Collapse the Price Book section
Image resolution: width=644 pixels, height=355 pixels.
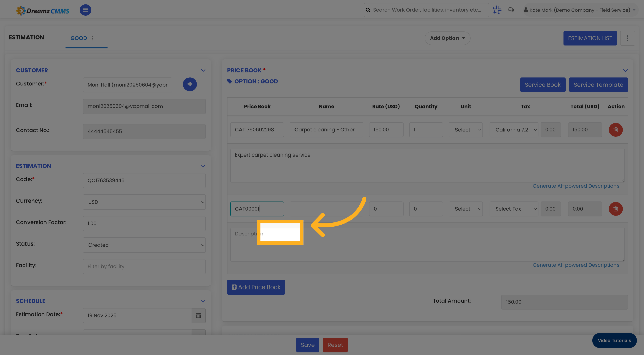tap(625, 70)
